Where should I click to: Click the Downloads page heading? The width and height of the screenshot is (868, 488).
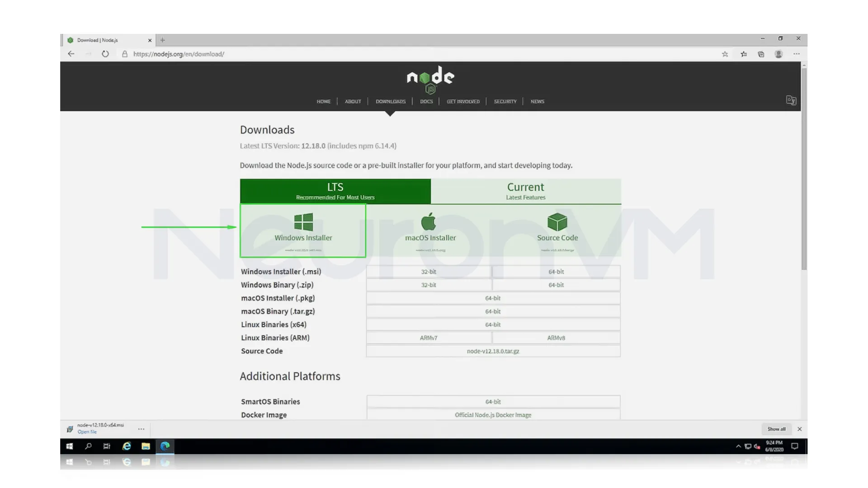click(x=267, y=130)
